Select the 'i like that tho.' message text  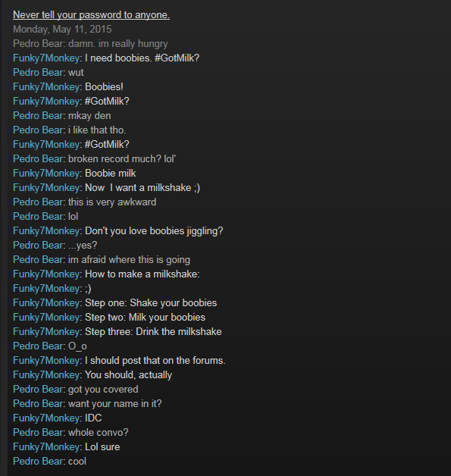pyautogui.click(x=97, y=130)
